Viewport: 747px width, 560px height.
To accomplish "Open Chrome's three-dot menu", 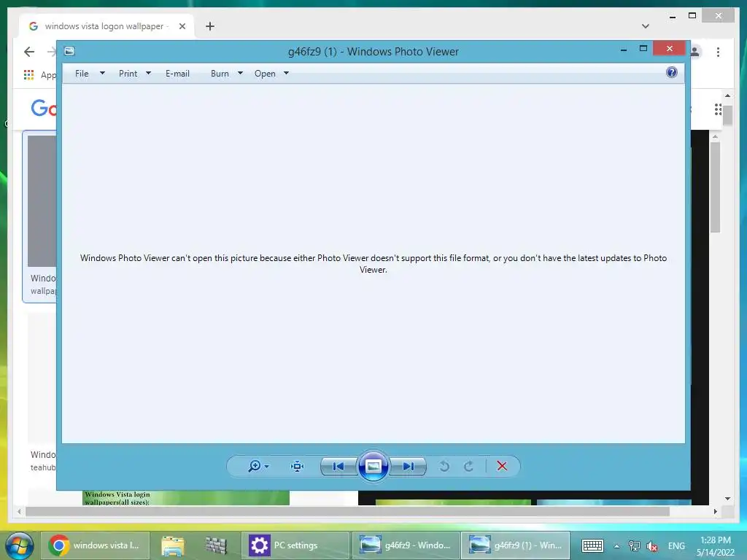I will click(x=718, y=52).
